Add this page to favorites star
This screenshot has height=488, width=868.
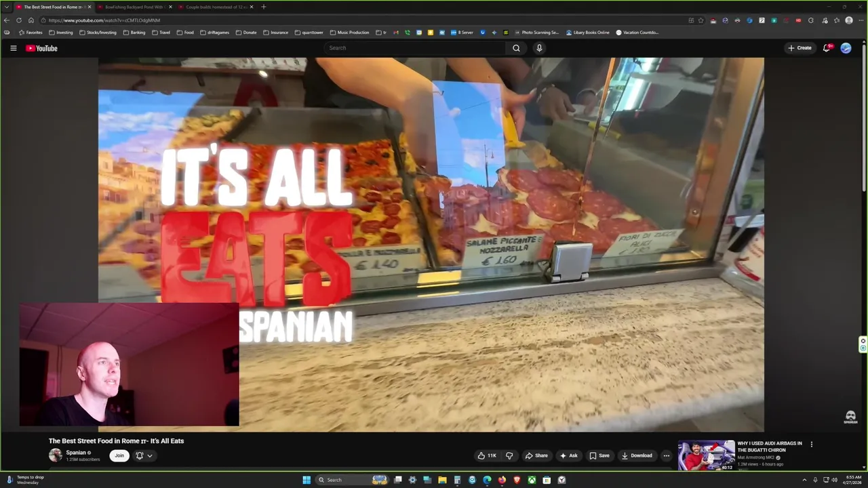pos(701,20)
